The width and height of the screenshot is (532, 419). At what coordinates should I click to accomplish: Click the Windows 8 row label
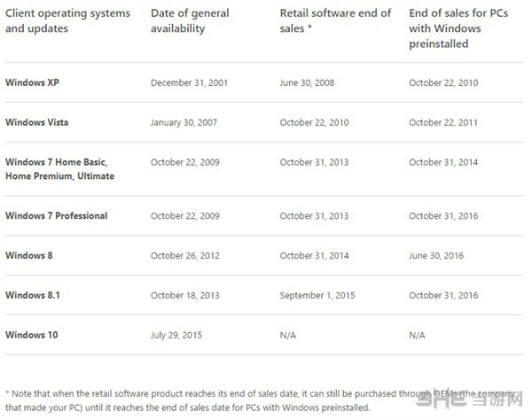coord(28,255)
